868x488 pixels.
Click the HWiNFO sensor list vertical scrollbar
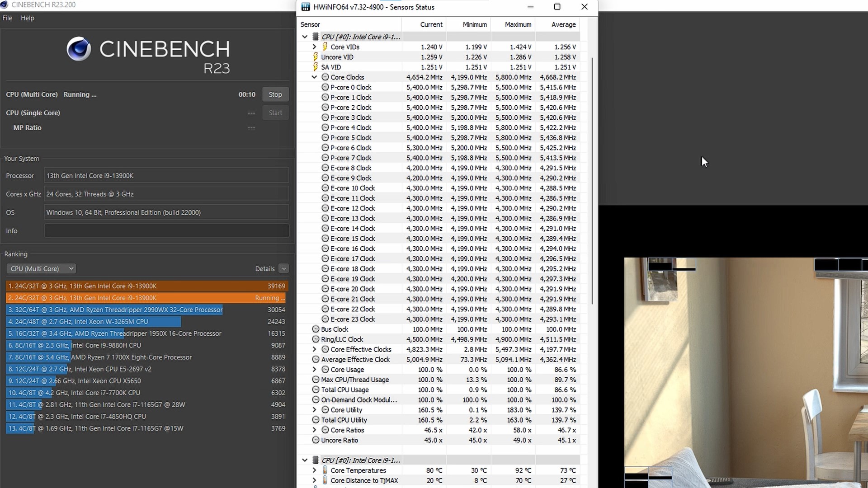pos(592,181)
